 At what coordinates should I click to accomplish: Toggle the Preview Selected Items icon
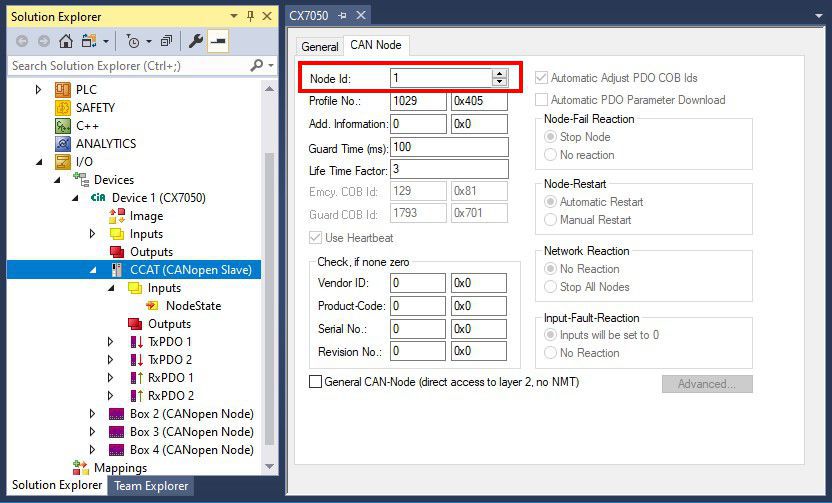point(218,41)
